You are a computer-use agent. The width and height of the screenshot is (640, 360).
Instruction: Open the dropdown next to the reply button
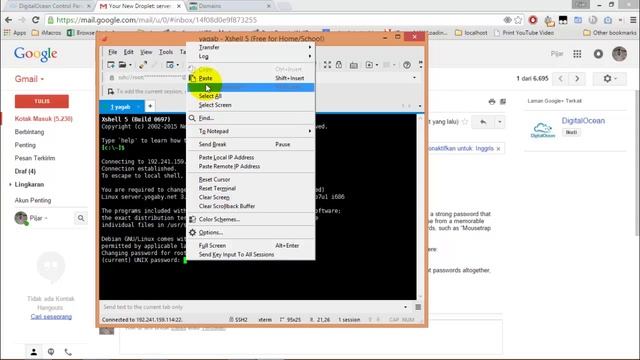point(500,122)
